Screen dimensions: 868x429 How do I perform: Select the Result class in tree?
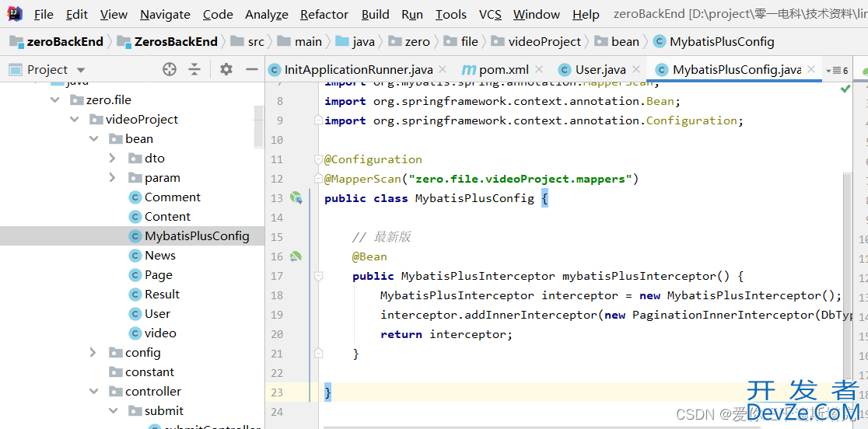(155, 294)
